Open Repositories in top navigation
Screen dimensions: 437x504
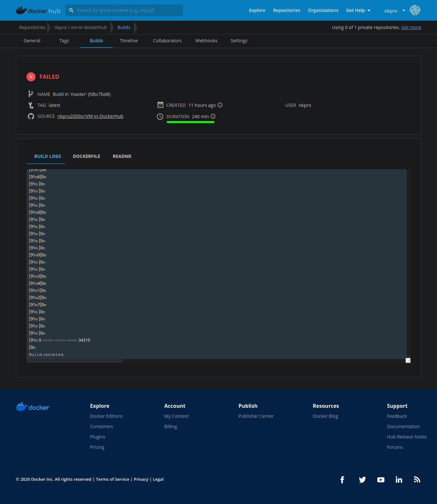pyautogui.click(x=287, y=10)
